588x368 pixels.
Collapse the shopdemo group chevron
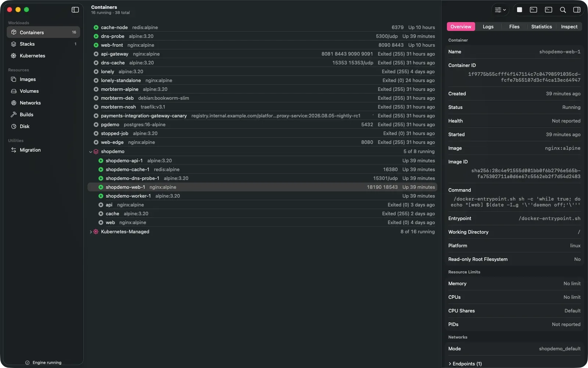point(90,152)
